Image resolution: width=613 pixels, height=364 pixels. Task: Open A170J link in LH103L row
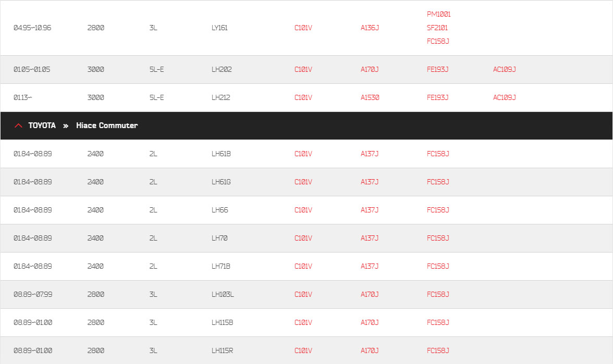pos(370,294)
